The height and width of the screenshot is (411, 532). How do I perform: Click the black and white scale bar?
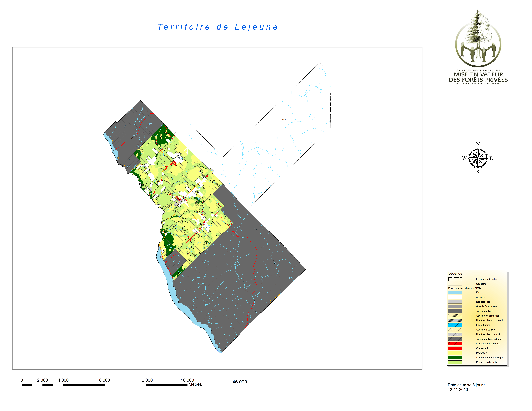[104, 385]
